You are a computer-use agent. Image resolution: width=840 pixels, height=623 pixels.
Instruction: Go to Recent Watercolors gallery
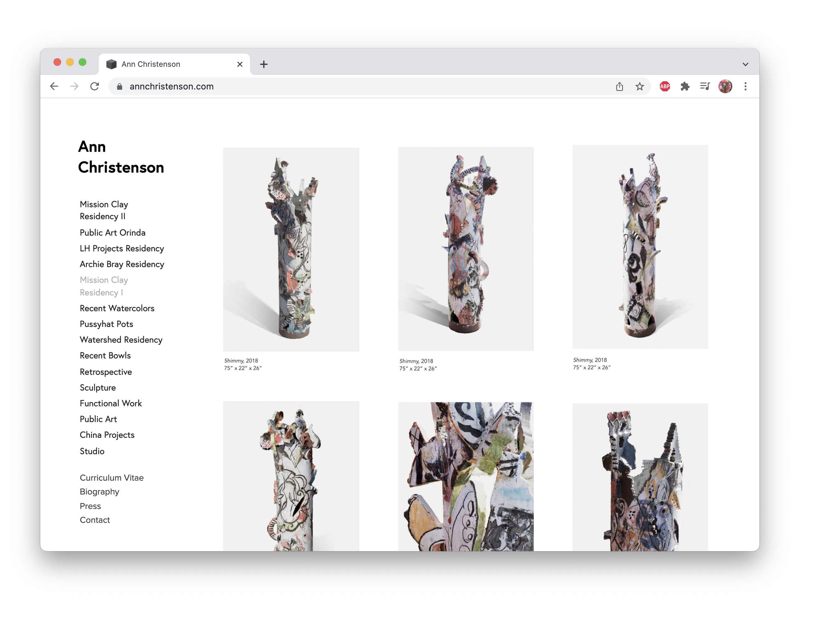117,308
